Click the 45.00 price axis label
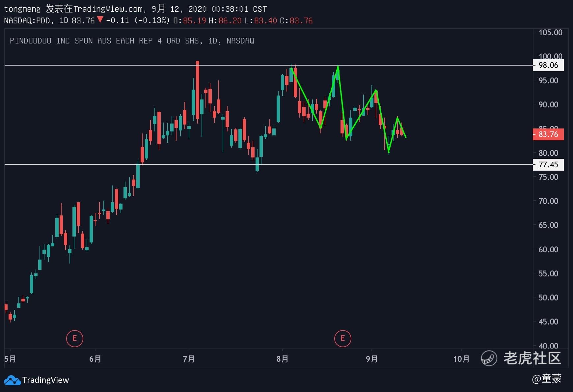Screen dimensions: 573x392 pos(548,322)
